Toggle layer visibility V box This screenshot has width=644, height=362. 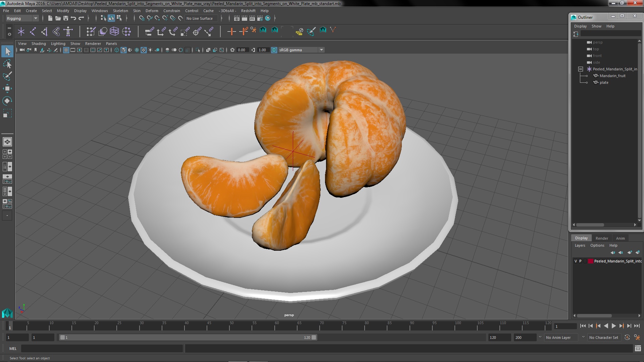coord(576,261)
